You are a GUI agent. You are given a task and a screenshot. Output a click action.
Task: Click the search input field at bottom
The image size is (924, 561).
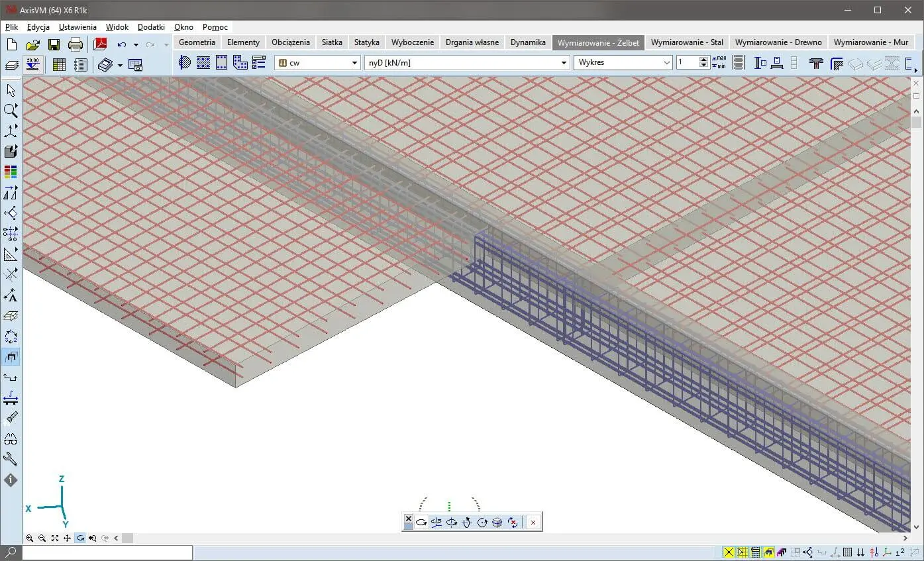[107, 552]
